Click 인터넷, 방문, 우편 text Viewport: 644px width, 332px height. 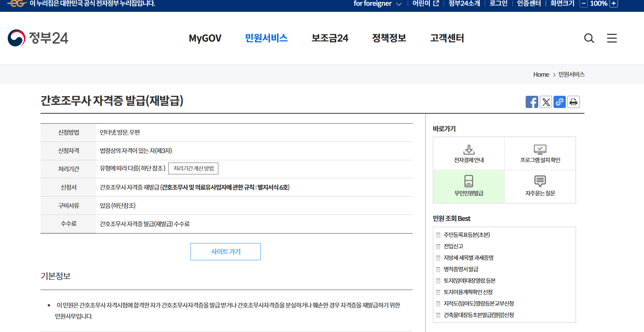(120, 132)
